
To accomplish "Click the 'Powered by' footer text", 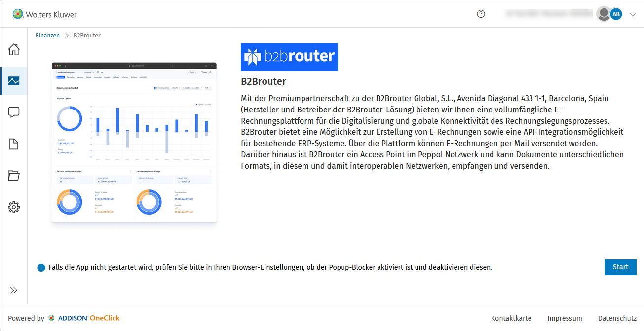I will [x=26, y=318].
